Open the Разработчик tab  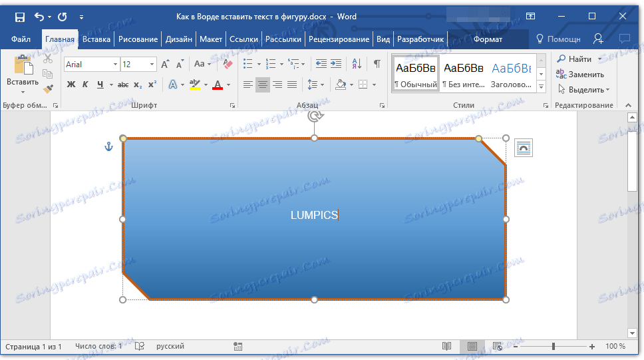[420, 39]
